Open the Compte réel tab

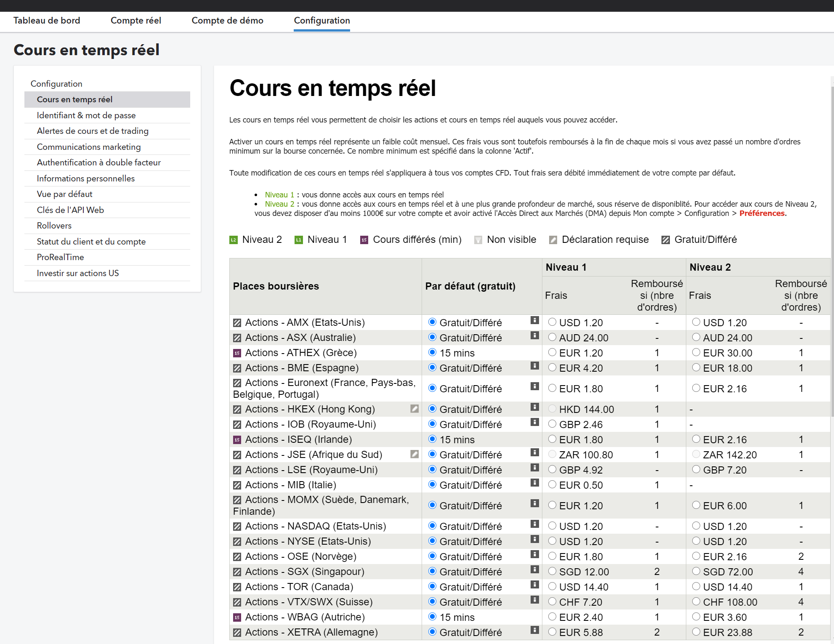pyautogui.click(x=135, y=21)
